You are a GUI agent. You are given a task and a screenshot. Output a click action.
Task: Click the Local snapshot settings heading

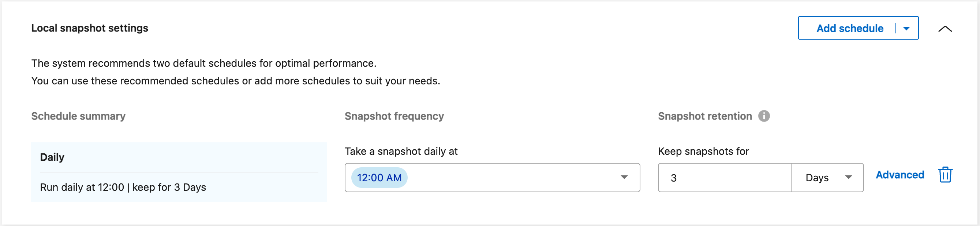tap(90, 28)
